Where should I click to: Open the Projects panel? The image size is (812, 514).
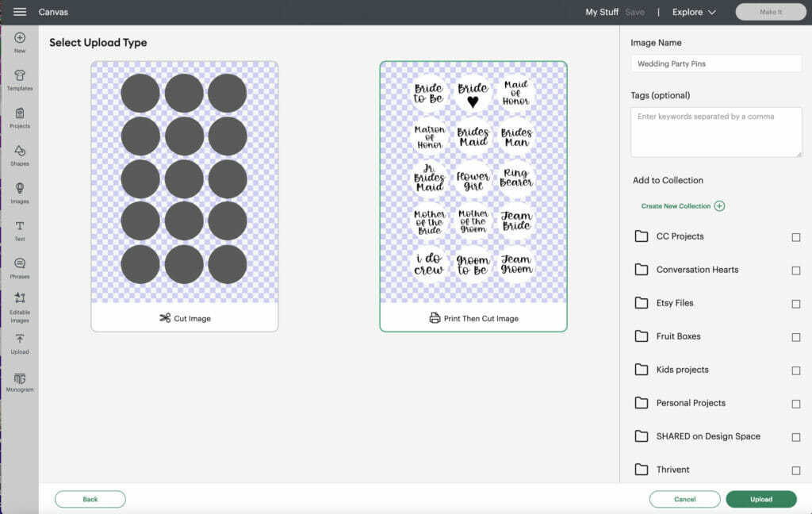(20, 118)
